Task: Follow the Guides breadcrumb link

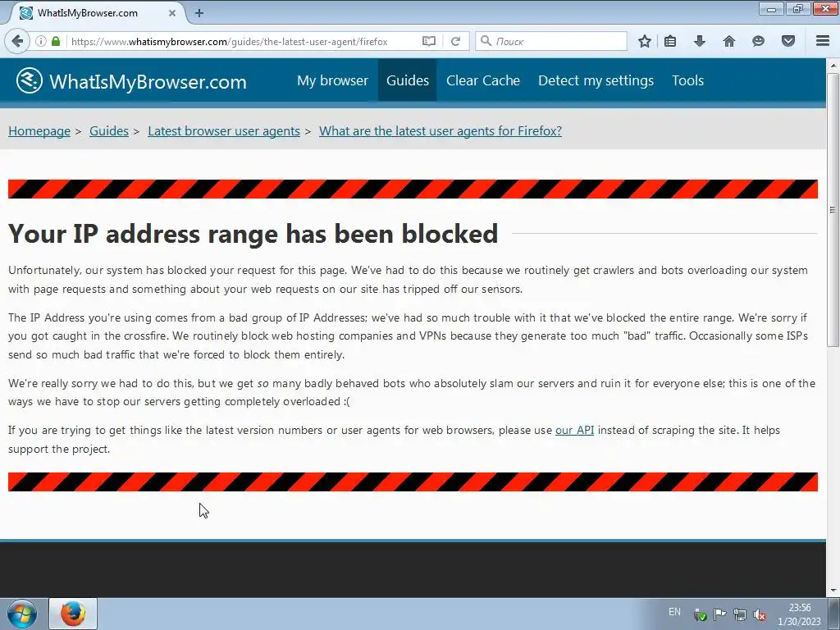Action: point(109,131)
